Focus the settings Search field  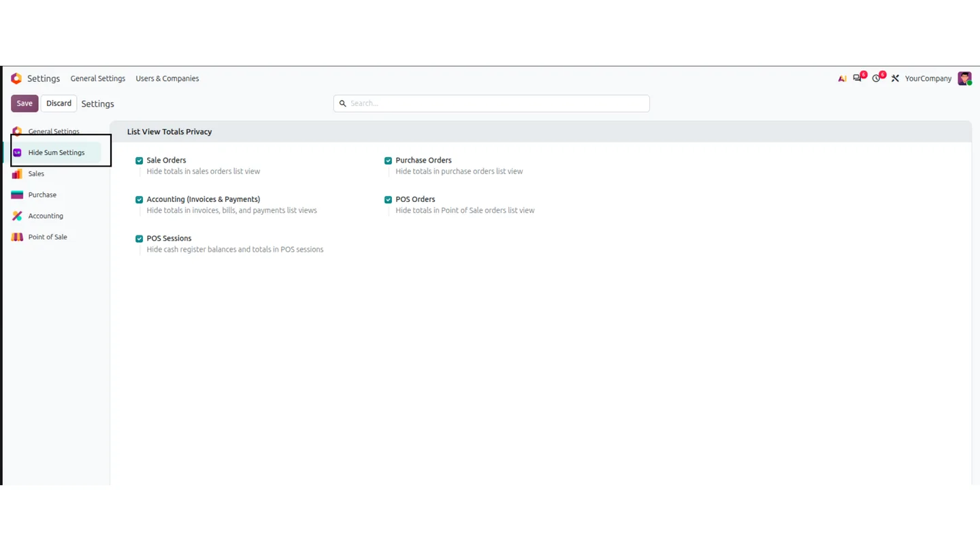491,103
